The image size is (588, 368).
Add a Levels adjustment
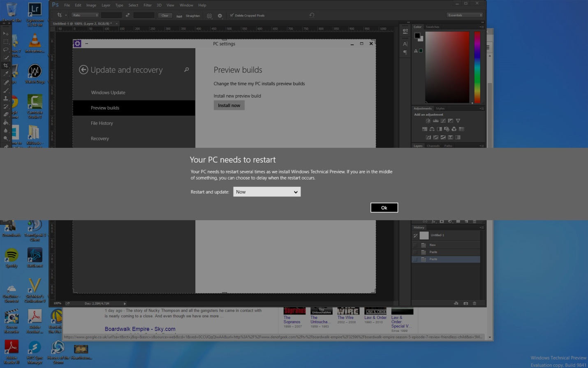pos(435,121)
